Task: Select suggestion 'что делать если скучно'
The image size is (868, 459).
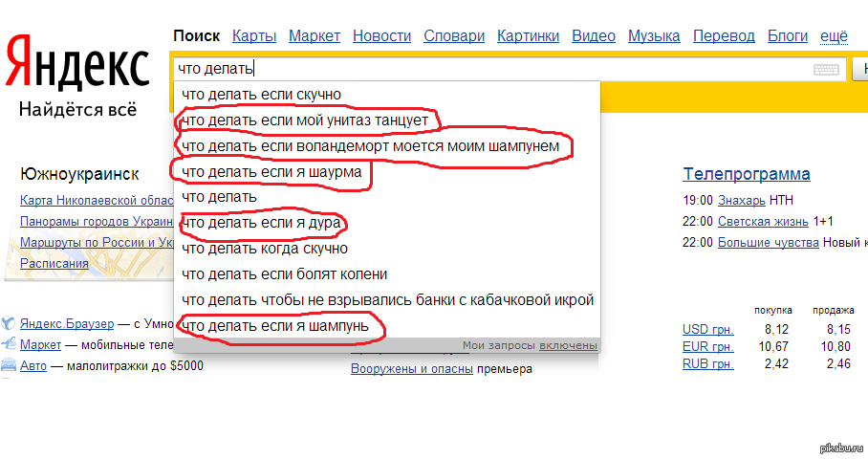Action: click(387, 95)
